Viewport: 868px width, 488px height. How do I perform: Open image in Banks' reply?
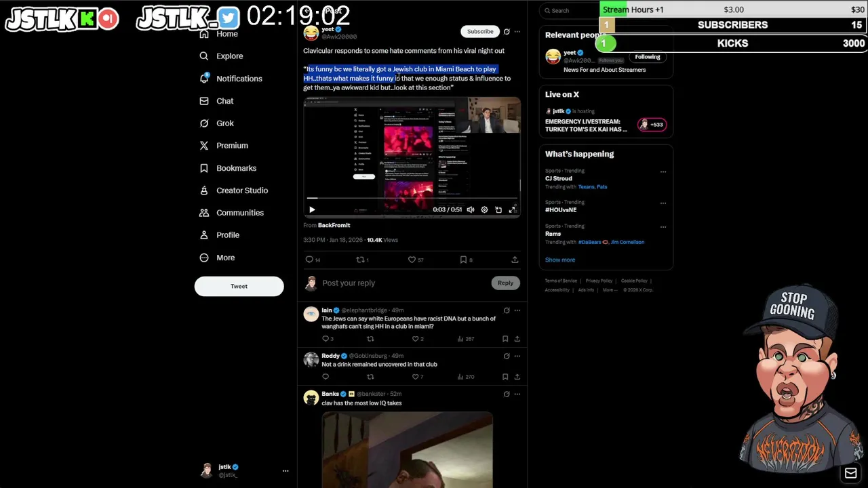click(407, 449)
